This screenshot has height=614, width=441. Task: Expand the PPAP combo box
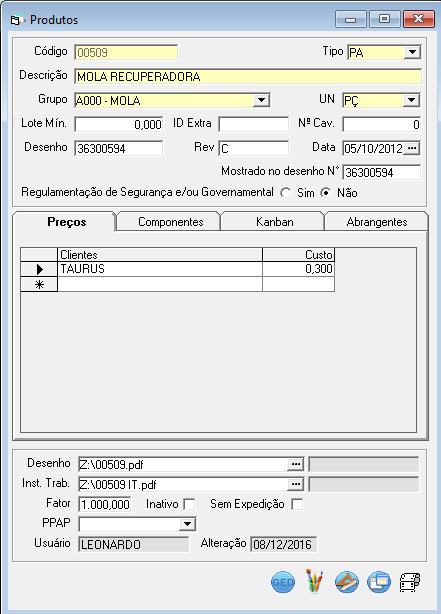pos(188,524)
